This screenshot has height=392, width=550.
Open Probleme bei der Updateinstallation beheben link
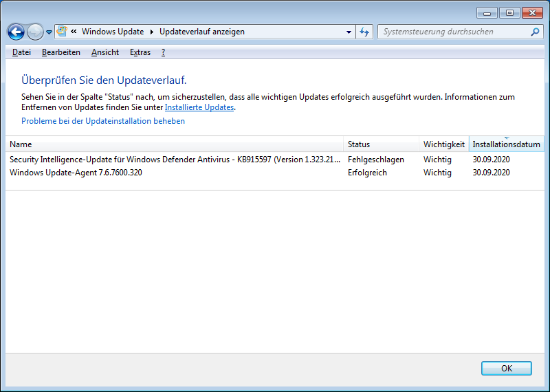[x=103, y=121]
